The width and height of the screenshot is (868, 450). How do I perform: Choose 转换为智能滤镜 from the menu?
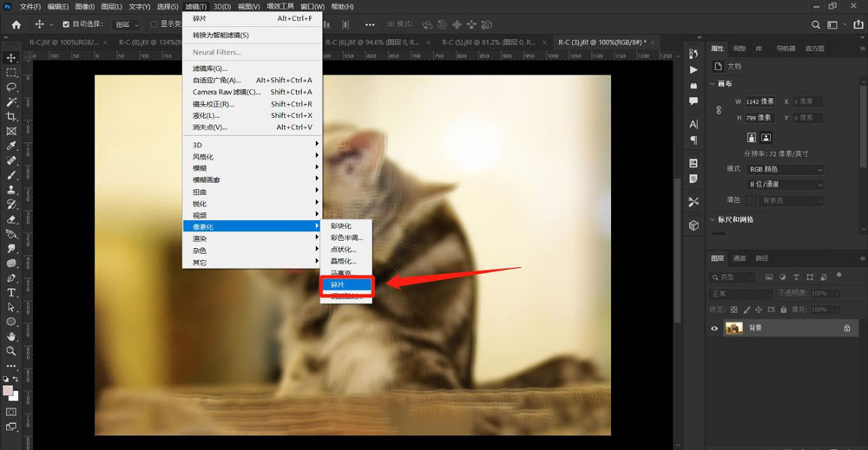(x=220, y=36)
